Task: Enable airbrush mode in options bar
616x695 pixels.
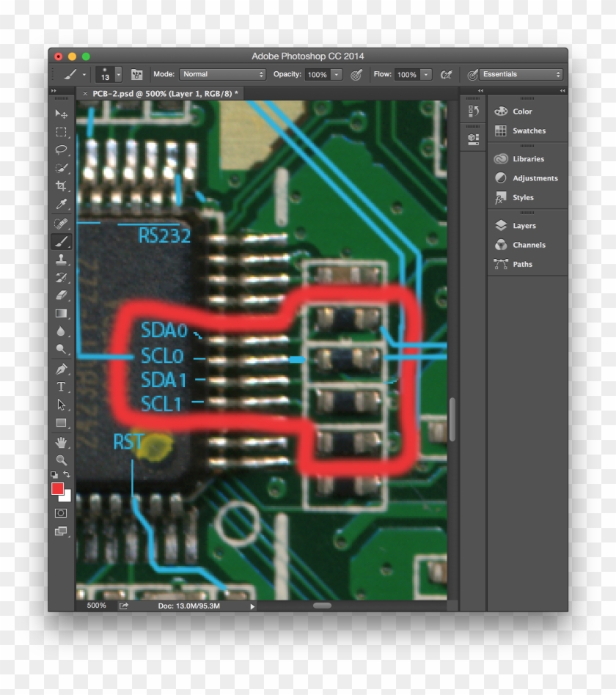Action: (447, 74)
